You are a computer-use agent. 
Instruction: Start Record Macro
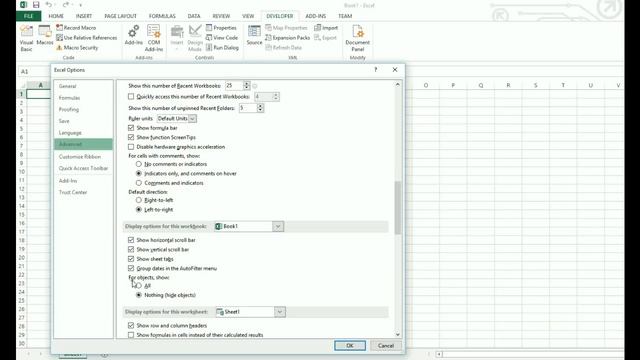(x=76, y=28)
